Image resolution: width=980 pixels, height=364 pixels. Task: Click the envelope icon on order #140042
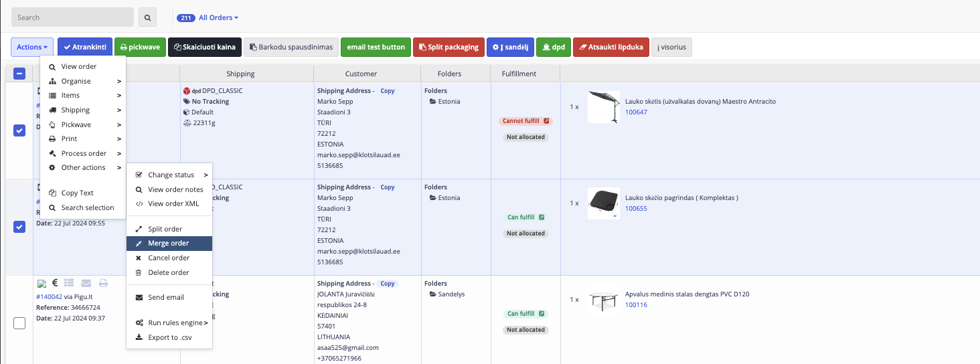[x=86, y=283]
